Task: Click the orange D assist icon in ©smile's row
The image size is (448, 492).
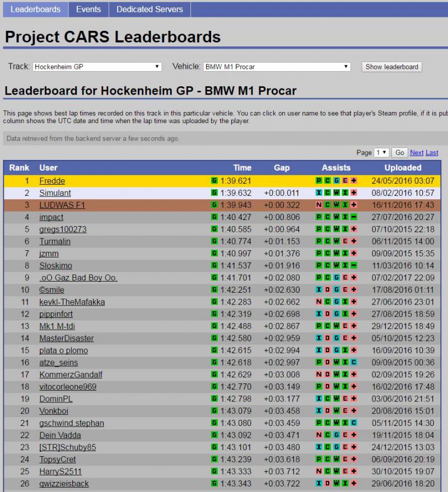Action: 328,289
